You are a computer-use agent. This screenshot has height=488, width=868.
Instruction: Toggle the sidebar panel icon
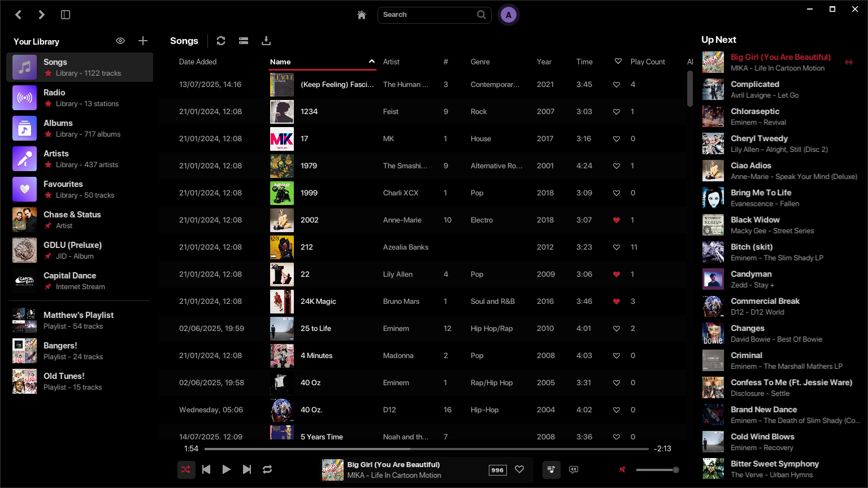(x=66, y=15)
